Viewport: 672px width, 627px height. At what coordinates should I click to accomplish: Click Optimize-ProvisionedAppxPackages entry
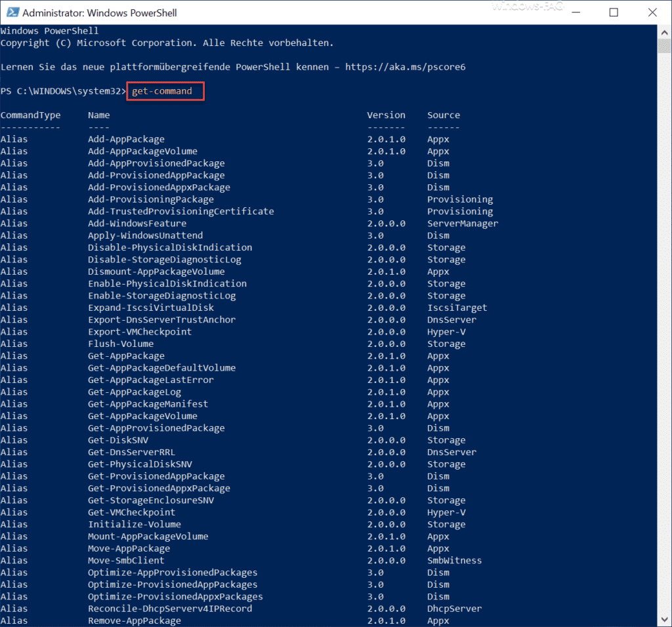(175, 597)
